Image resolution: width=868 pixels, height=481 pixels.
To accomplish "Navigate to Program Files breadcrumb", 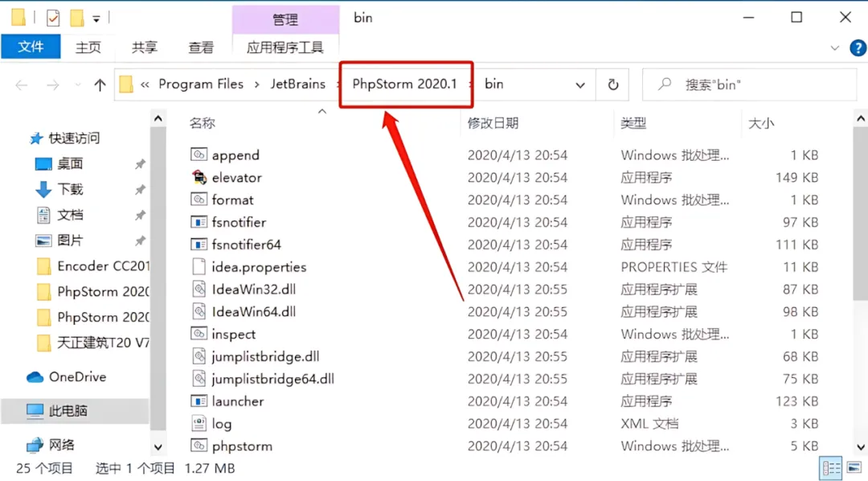I will click(x=201, y=84).
